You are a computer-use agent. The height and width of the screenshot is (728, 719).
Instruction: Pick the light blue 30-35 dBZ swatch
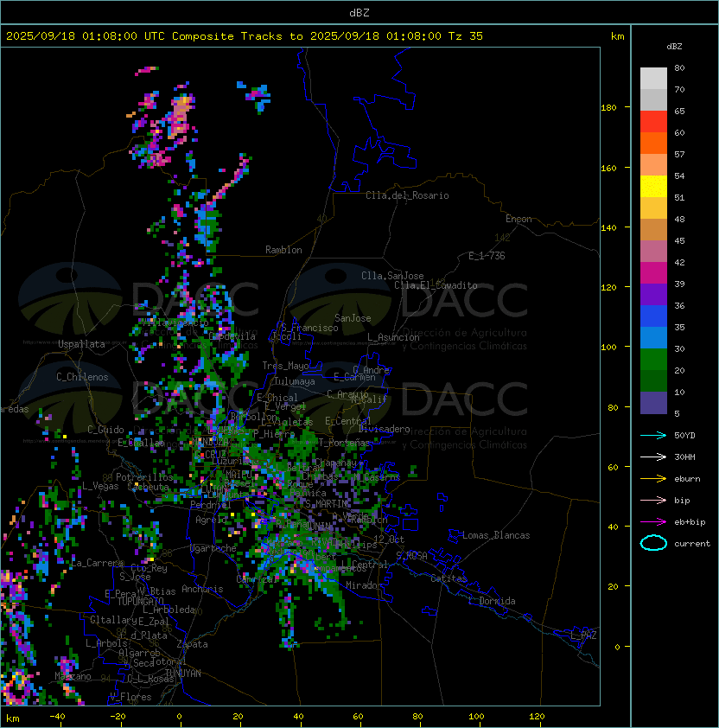pos(653,338)
